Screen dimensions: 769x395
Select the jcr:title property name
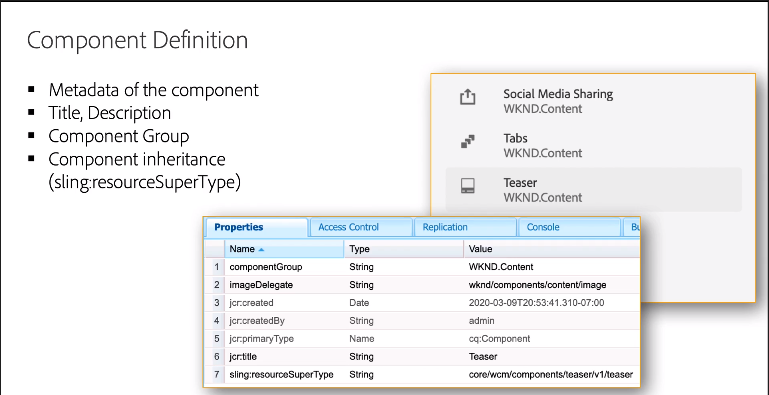[x=243, y=357]
